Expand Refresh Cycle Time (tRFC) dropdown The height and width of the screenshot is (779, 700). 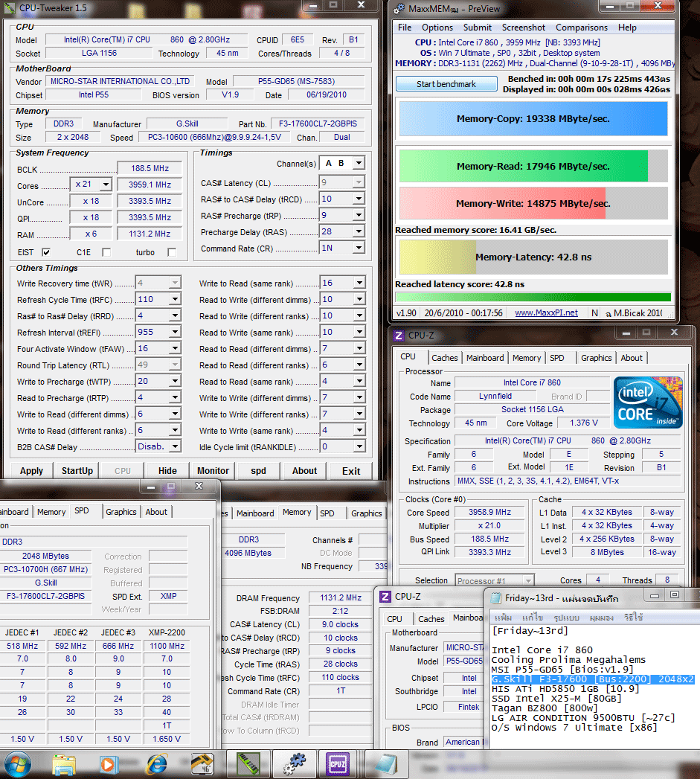tap(175, 299)
